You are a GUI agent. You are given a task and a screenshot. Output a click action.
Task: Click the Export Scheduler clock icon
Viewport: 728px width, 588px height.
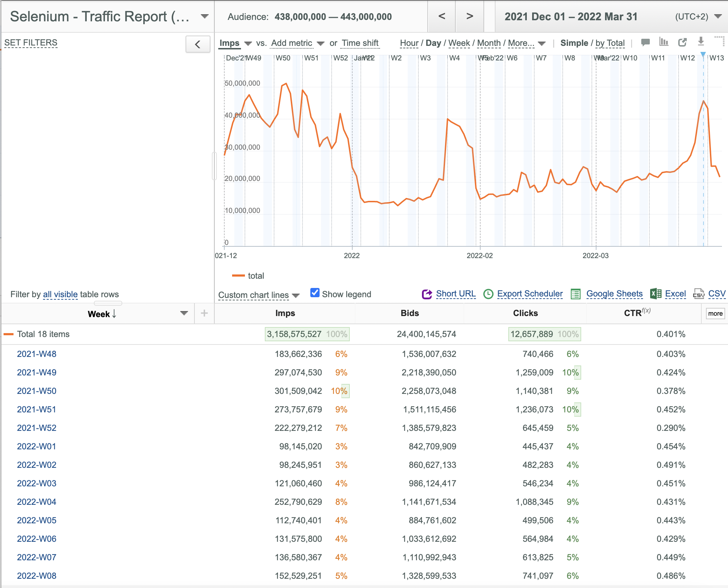point(488,294)
